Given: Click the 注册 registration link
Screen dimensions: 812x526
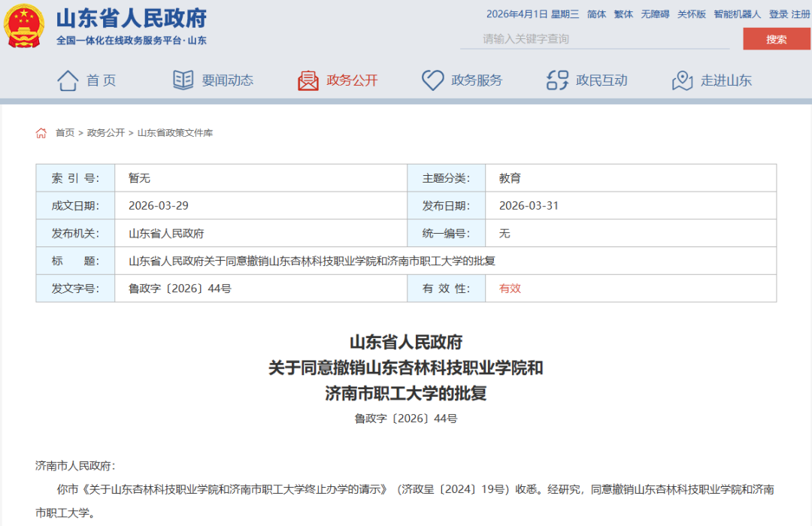Looking at the screenshot, I should tap(801, 14).
